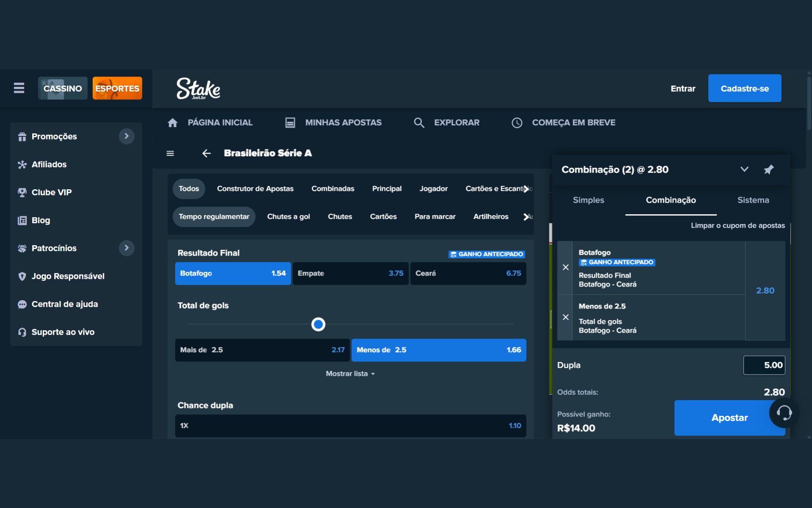812x508 pixels.
Task: Expand the Patrocínios submenu arrow
Action: coord(126,248)
